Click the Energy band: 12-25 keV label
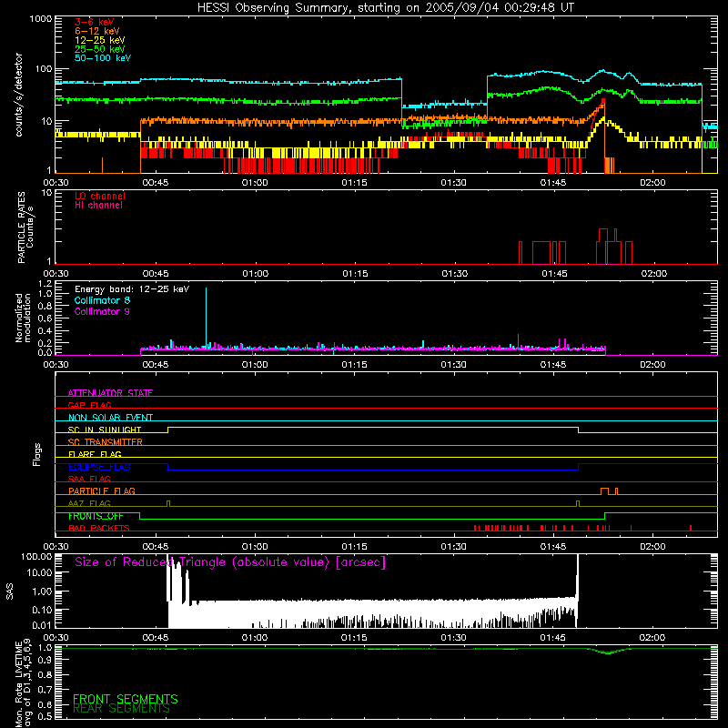 pyautogui.click(x=132, y=289)
